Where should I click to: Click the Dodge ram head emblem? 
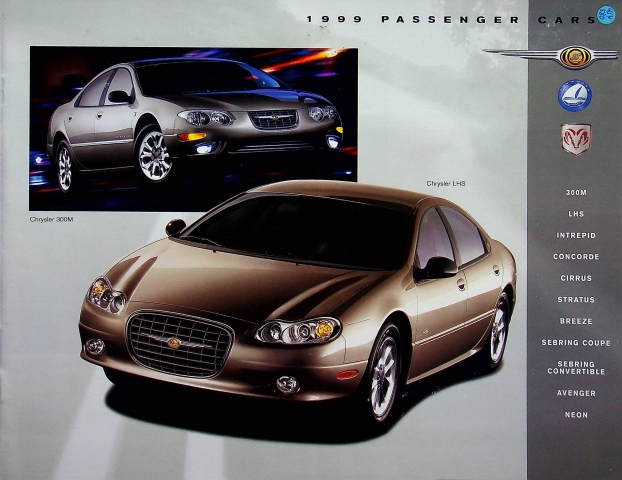tap(576, 138)
